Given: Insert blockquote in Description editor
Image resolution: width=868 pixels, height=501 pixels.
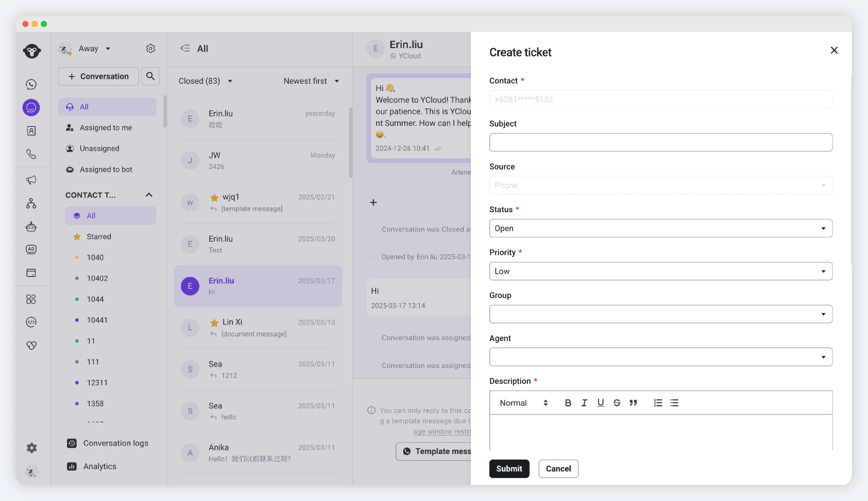Looking at the screenshot, I should pyautogui.click(x=633, y=403).
